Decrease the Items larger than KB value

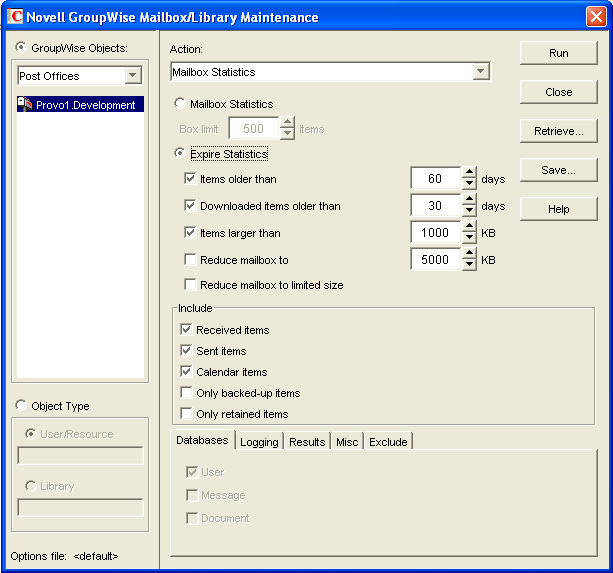pyautogui.click(x=469, y=237)
